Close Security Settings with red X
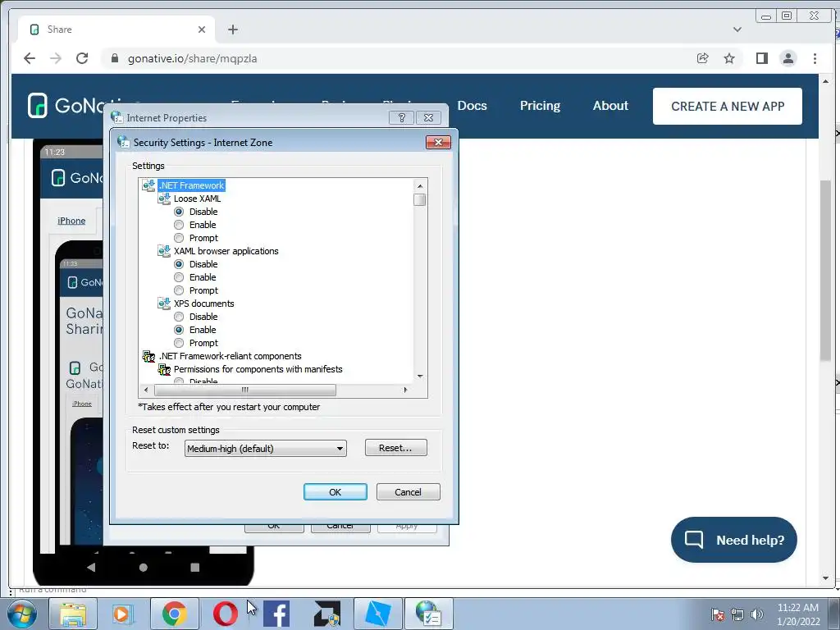840x630 pixels. pyautogui.click(x=438, y=142)
